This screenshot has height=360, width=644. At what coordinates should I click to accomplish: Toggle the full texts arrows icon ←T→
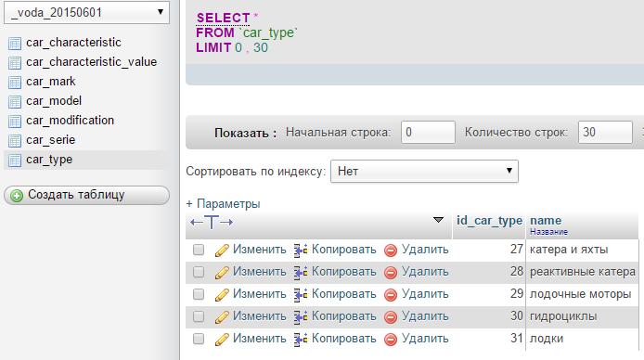pos(212,223)
